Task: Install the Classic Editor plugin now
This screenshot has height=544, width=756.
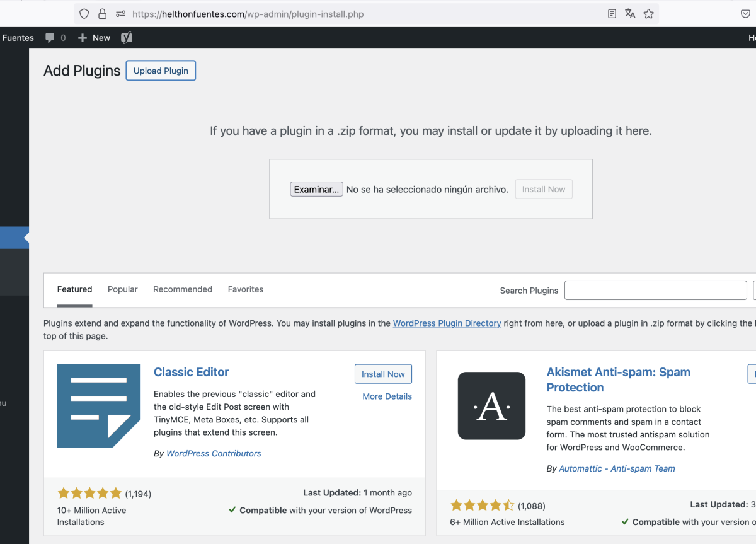Action: tap(383, 374)
